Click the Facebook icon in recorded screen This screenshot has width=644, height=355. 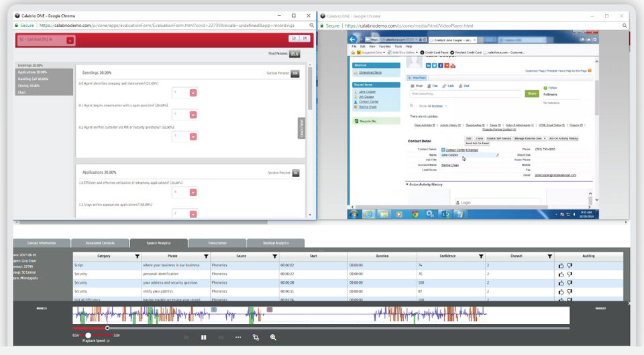click(441, 66)
